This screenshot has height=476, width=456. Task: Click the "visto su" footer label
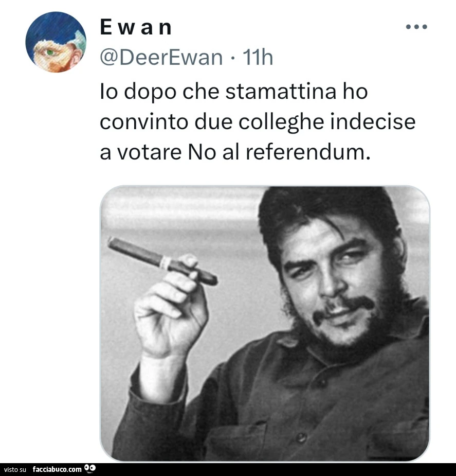tap(15, 470)
